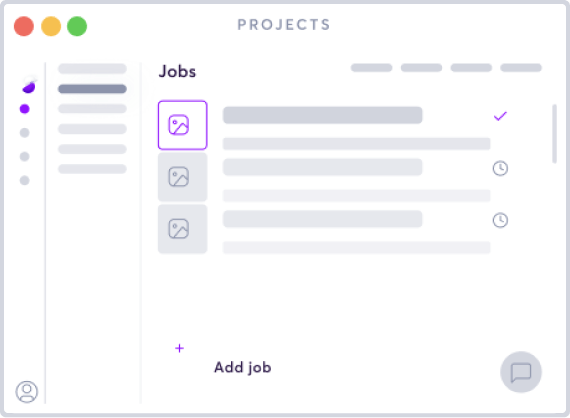Click the last tab placeholder at top right
The width and height of the screenshot is (570, 418).
pos(521,68)
